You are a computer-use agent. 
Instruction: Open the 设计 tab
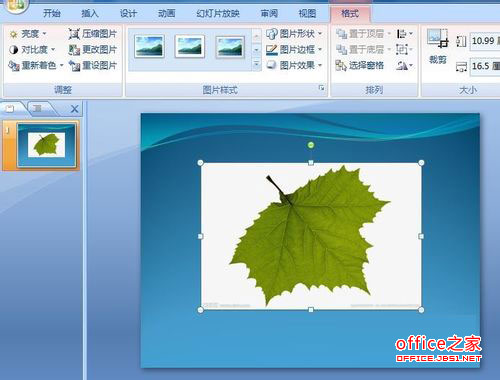(x=128, y=13)
